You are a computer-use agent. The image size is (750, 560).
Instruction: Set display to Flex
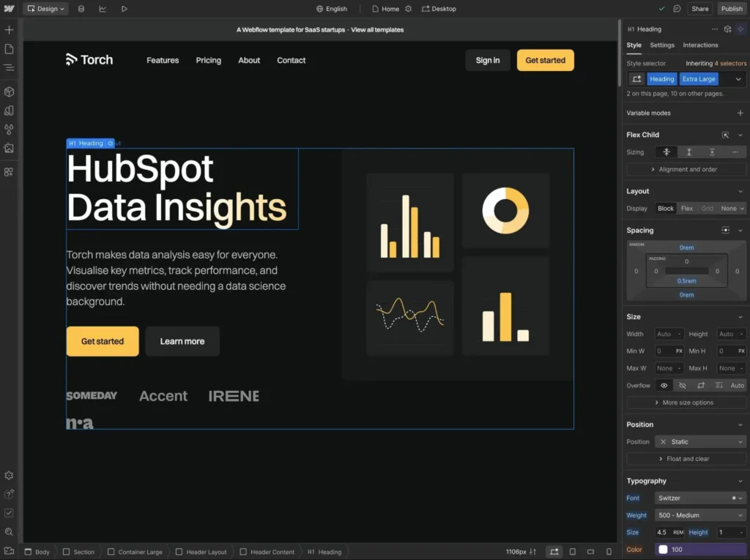click(686, 209)
